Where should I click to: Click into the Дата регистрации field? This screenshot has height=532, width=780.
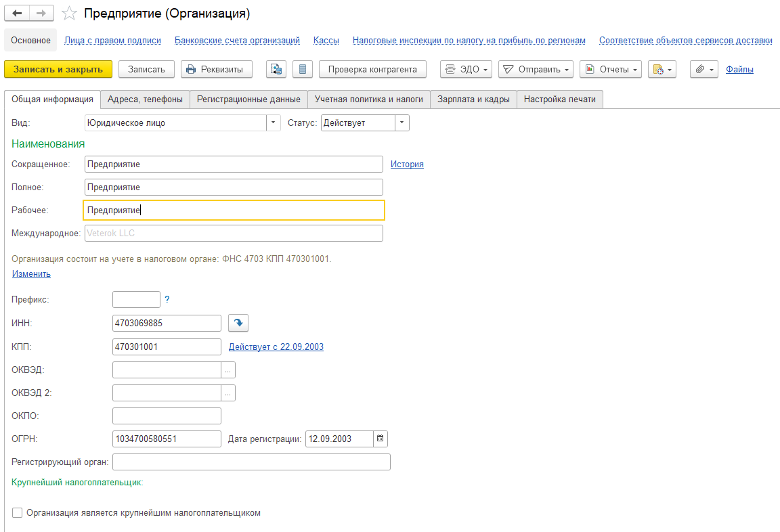(339, 439)
